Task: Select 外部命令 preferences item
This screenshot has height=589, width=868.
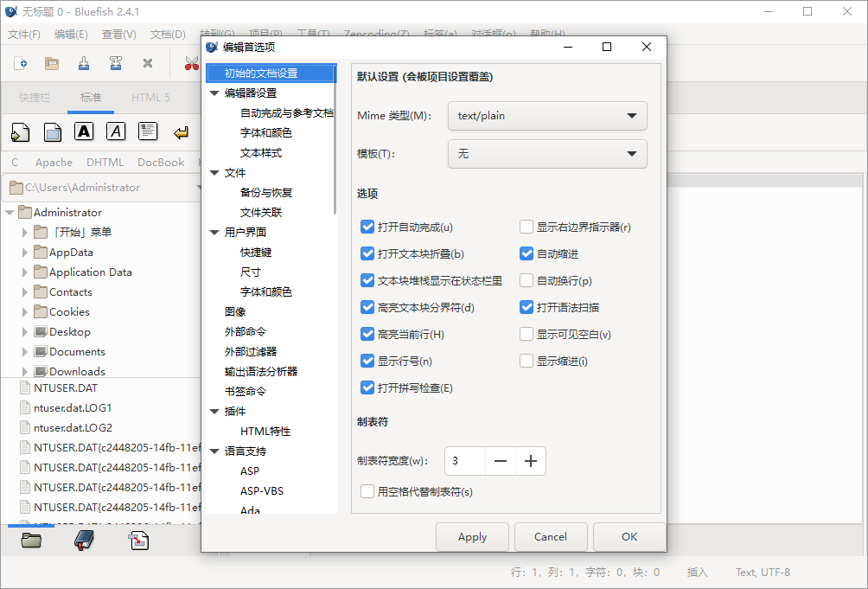Action: pyautogui.click(x=246, y=331)
